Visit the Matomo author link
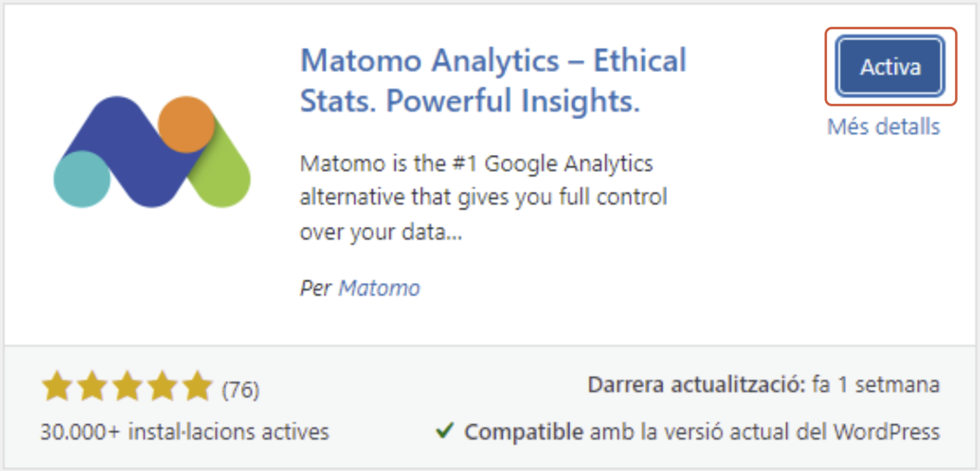980x471 pixels. pos(379,288)
